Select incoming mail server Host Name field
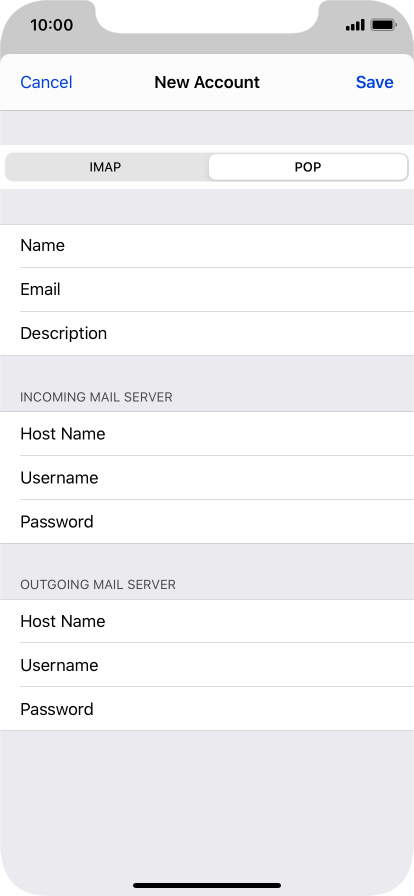Screen dimensions: 414x896 point(207,434)
